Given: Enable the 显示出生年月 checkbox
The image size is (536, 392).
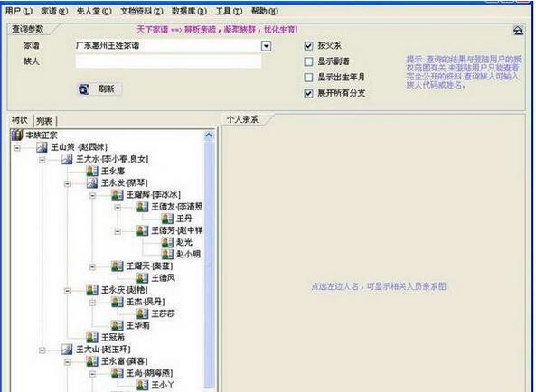Looking at the screenshot, I should tap(308, 77).
